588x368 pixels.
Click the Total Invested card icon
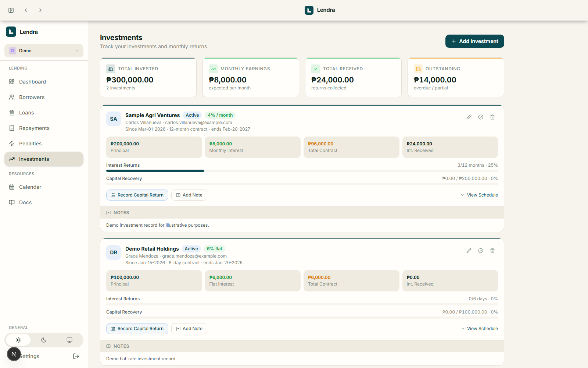(111, 69)
